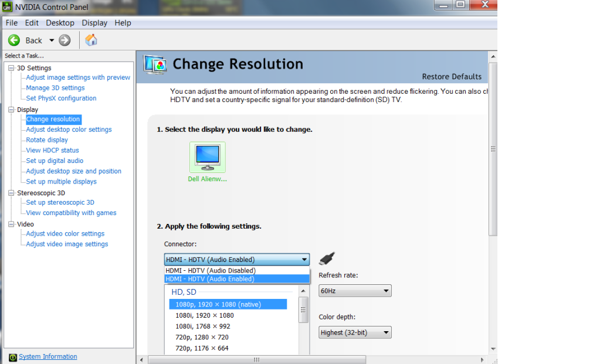Click Restore Defaults
Image resolution: width=600 pixels, height=364 pixels.
coord(452,76)
